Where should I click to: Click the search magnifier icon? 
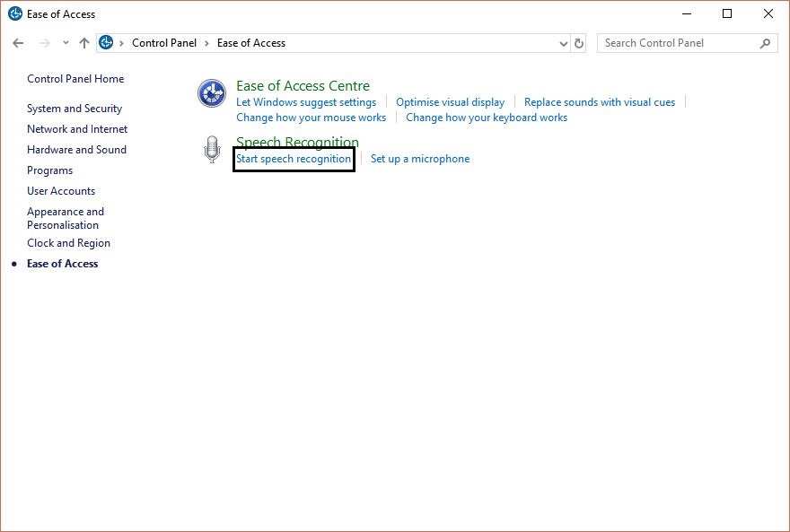(x=765, y=44)
